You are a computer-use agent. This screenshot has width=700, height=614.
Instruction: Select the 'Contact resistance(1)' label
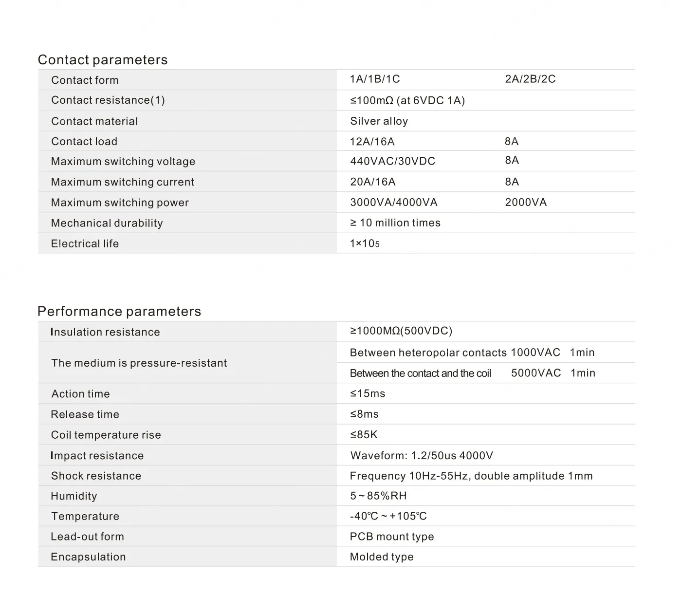coord(108,100)
